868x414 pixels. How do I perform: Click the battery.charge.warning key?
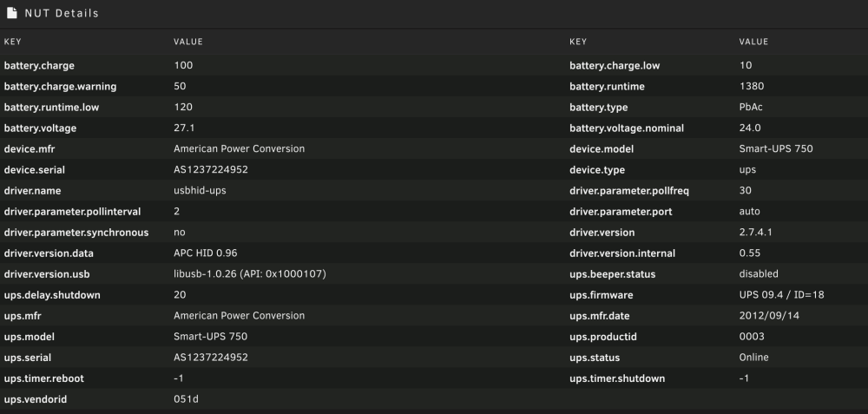60,86
